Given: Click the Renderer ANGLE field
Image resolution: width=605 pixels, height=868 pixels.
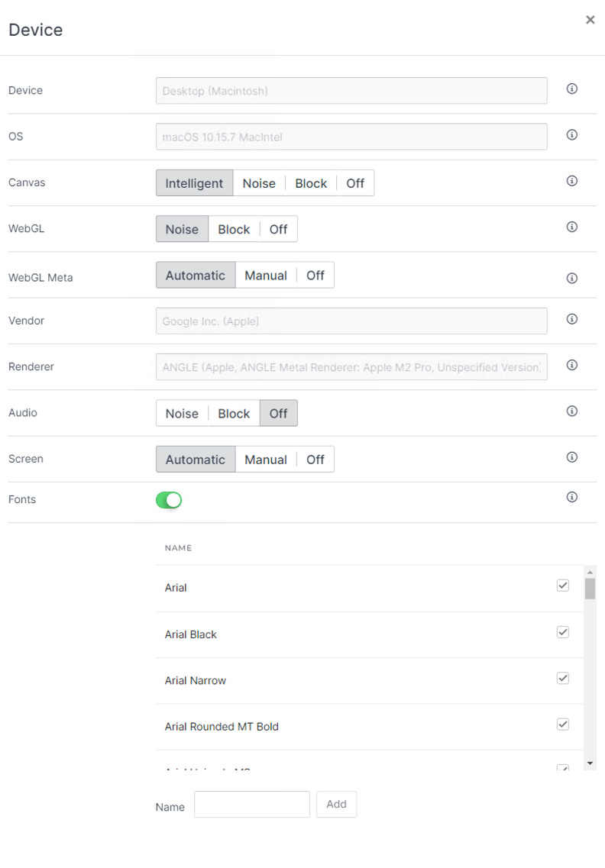Looking at the screenshot, I should [351, 367].
